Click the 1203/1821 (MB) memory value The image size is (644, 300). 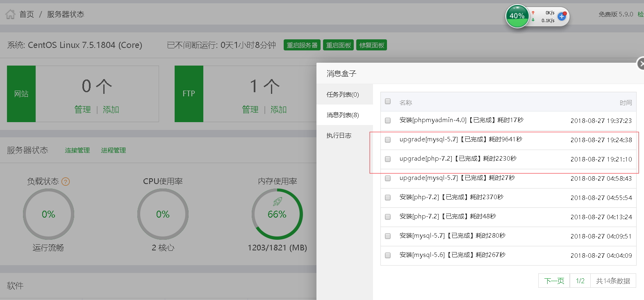pos(277,248)
